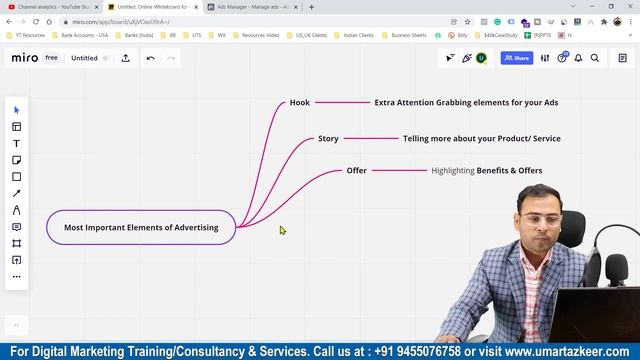Click the export board upload icon
Screen dimensions: 640x360
tap(126, 58)
